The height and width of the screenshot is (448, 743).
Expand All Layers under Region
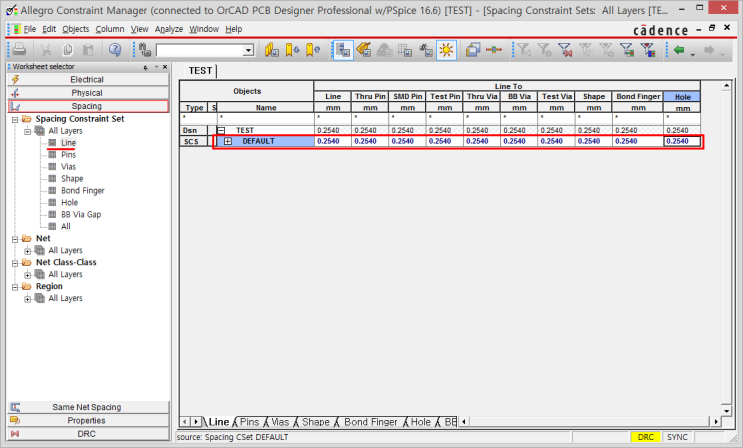[x=27, y=299]
